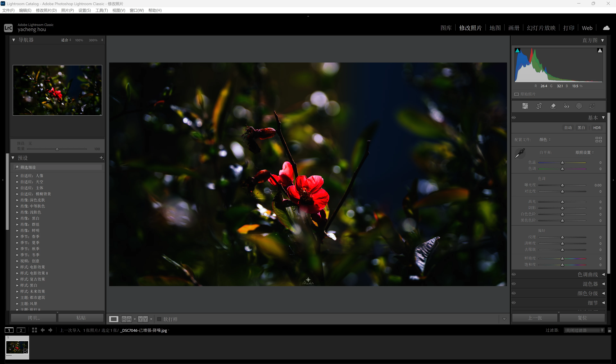Enable the 软打样 soft proofing checkbox
This screenshot has width=616, height=364.
coord(159,319)
